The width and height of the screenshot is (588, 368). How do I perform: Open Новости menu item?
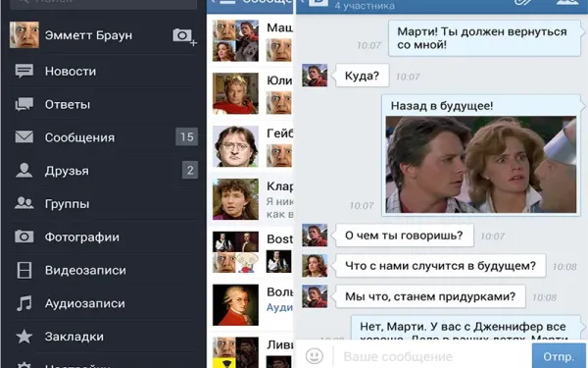(x=104, y=72)
